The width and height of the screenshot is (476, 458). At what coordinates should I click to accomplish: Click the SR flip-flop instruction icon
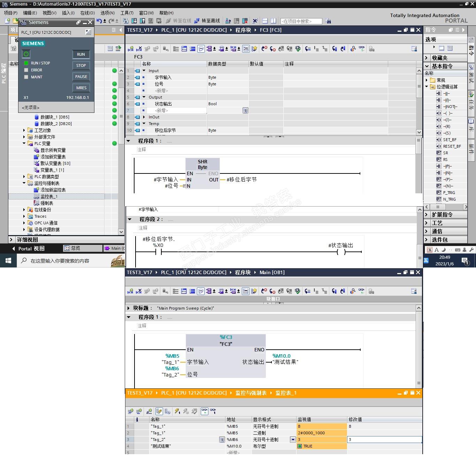click(439, 153)
